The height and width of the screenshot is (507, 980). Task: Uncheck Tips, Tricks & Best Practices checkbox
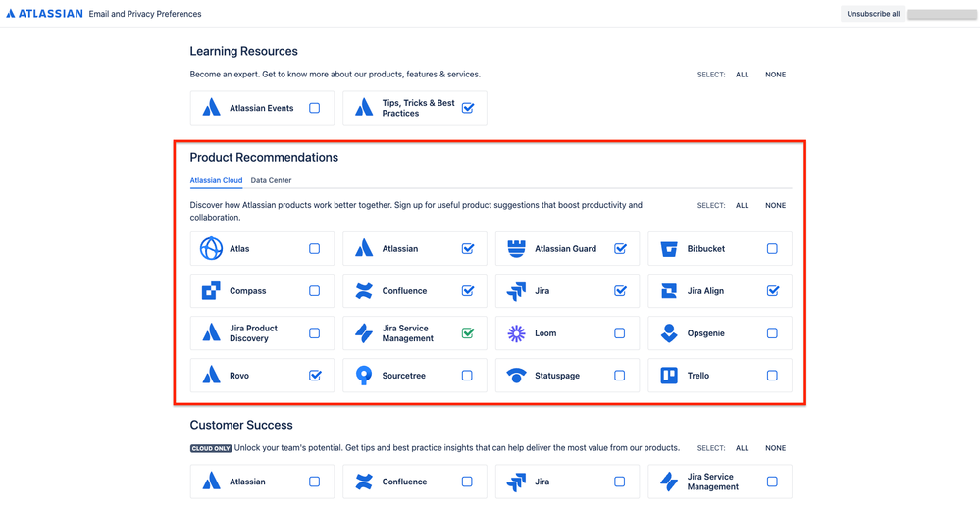coord(468,108)
